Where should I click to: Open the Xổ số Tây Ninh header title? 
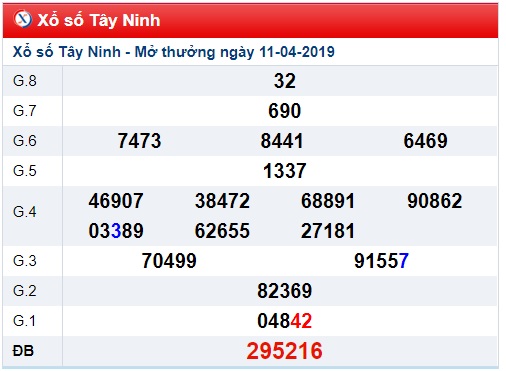[99, 20]
